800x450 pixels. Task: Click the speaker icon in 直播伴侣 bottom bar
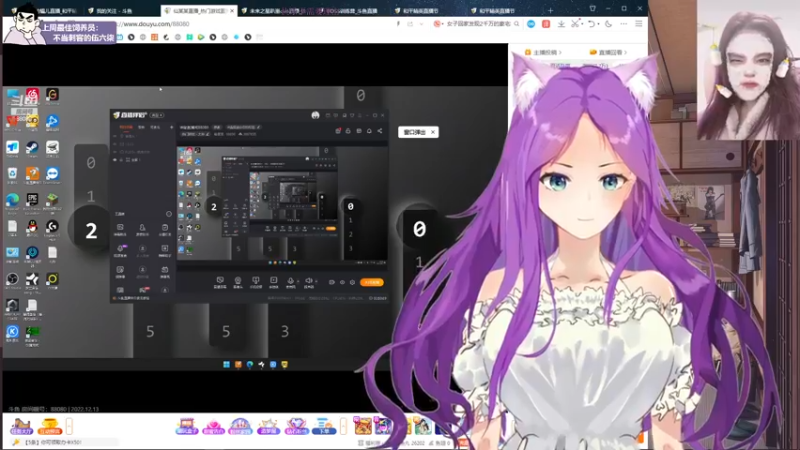pos(308,281)
